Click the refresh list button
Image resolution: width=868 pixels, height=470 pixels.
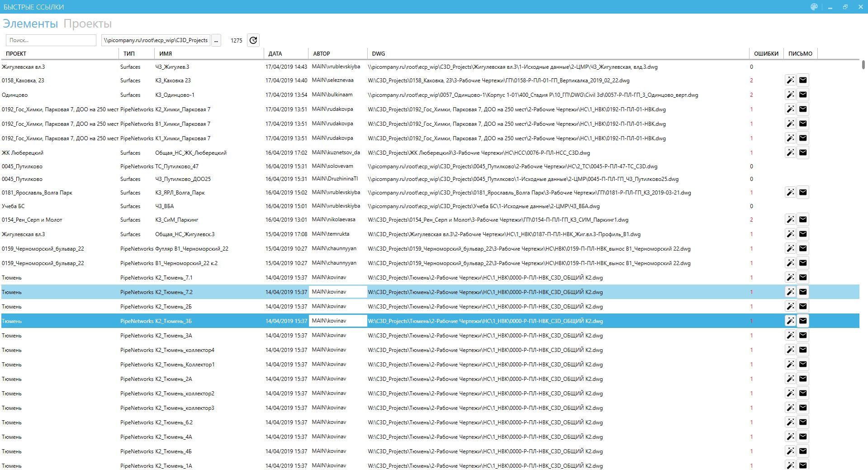[253, 40]
